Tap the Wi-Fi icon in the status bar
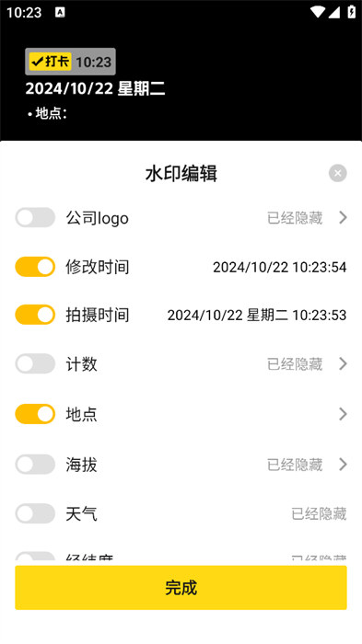The image size is (362, 644). (318, 12)
